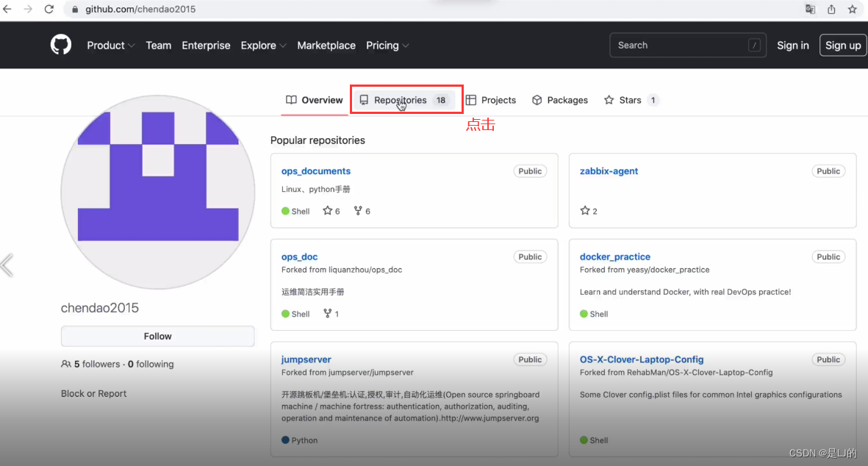This screenshot has width=868, height=466.
Task: Open the Team page
Action: (x=158, y=46)
